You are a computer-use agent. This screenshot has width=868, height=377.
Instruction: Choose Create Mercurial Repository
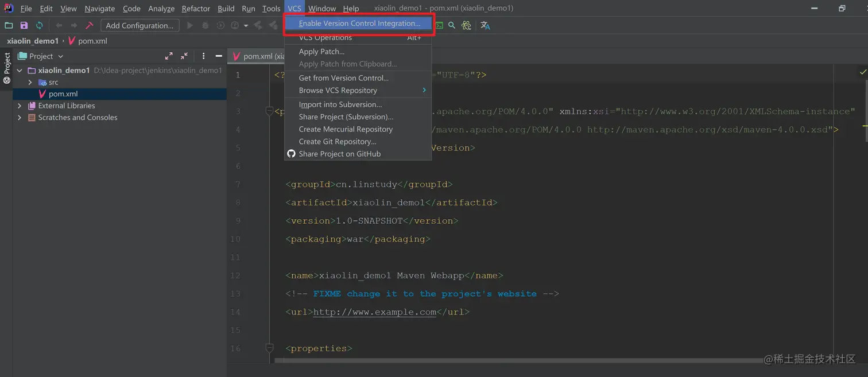(x=358, y=129)
